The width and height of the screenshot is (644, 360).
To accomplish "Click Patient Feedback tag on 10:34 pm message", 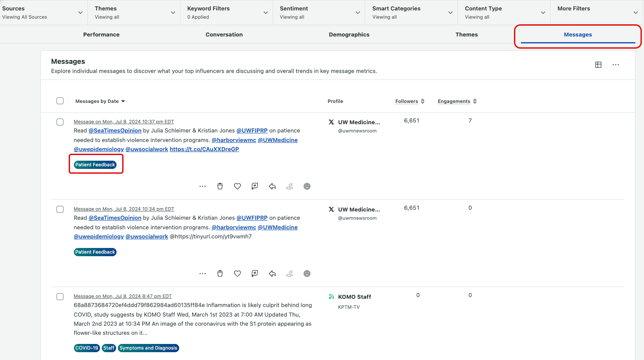I will point(95,252).
